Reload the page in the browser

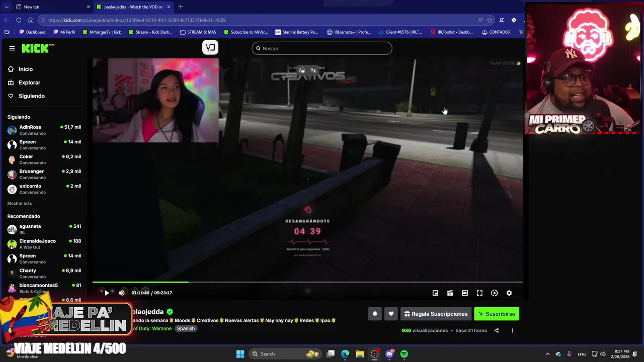click(19, 20)
